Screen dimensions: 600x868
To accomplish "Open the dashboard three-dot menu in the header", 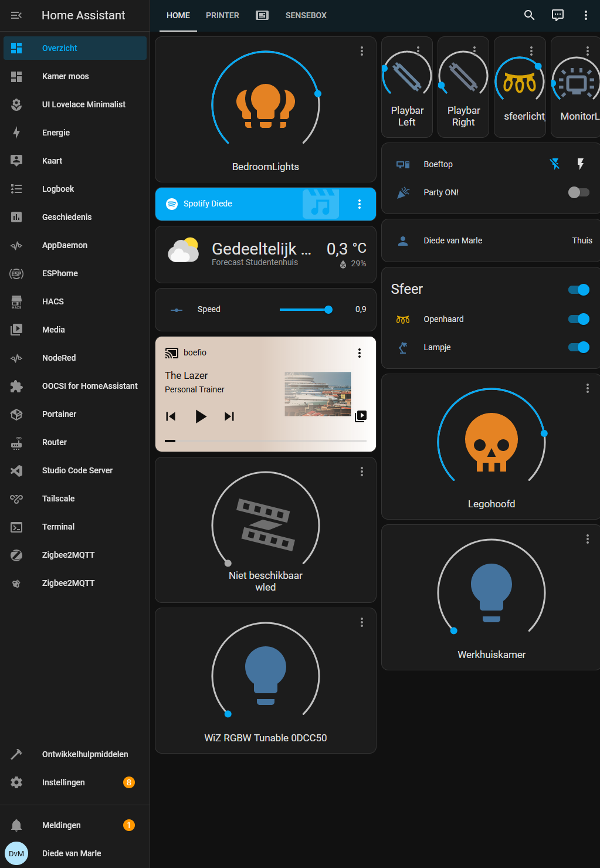I will 585,15.
